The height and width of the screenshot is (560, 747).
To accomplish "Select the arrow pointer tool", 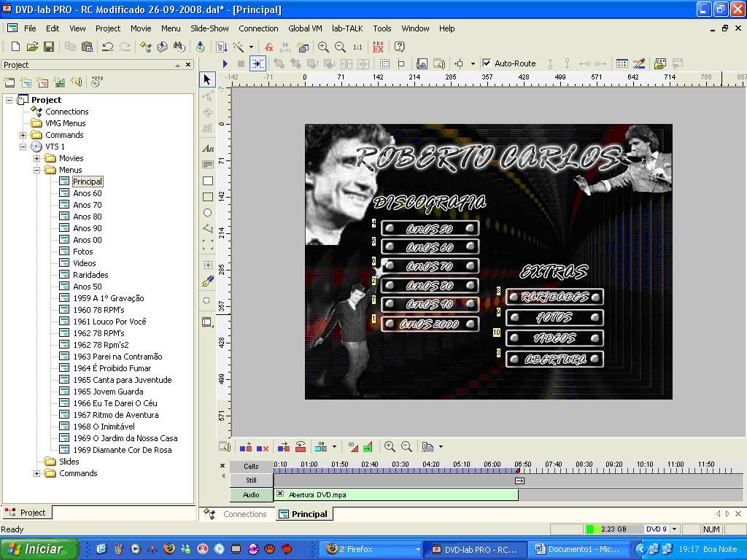I will pyautogui.click(x=207, y=79).
